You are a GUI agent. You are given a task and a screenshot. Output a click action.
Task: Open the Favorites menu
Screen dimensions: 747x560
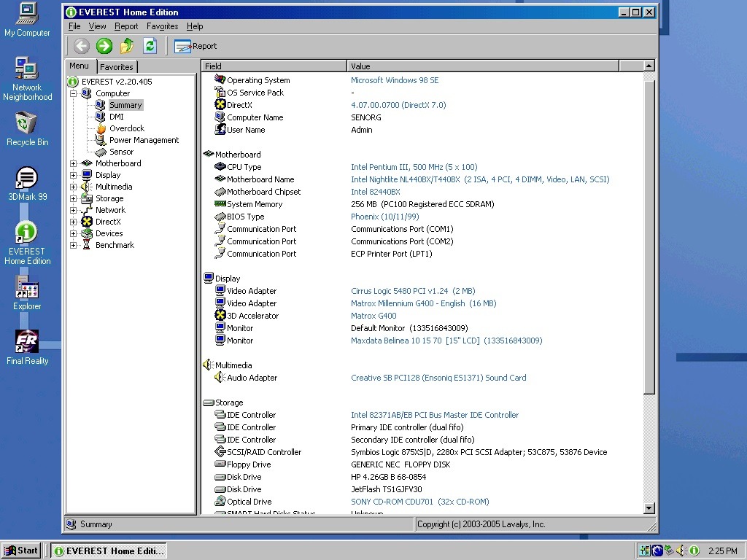163,26
